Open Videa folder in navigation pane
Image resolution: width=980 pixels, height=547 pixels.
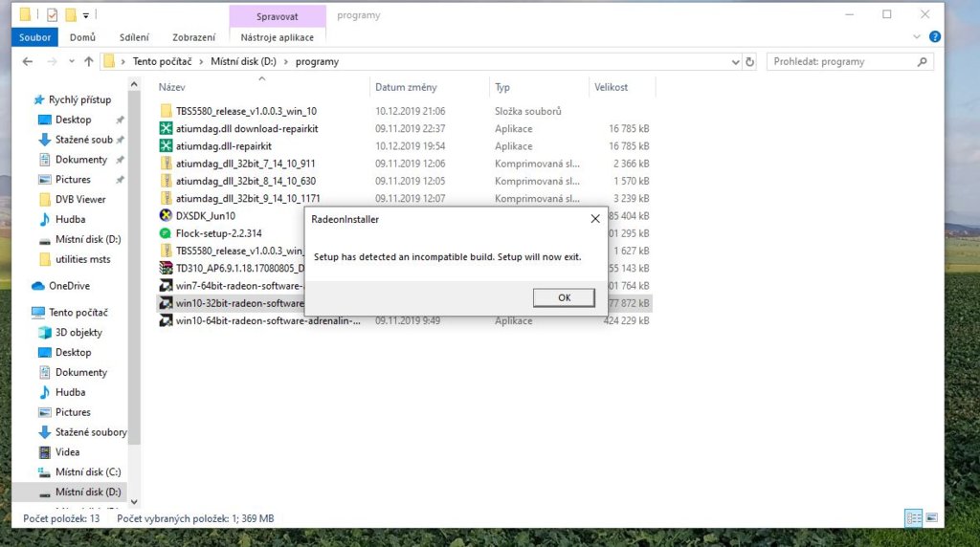click(67, 452)
